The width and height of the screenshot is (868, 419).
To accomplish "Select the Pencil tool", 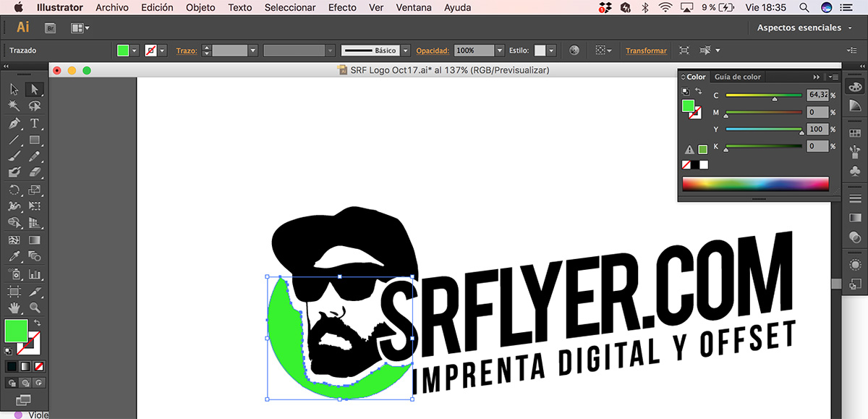I will [x=34, y=156].
